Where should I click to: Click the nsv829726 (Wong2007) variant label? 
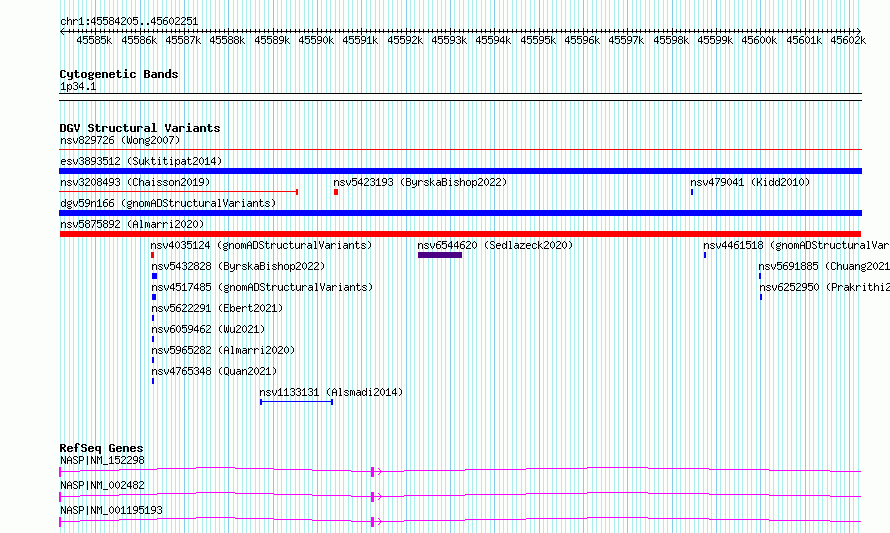tap(120, 140)
